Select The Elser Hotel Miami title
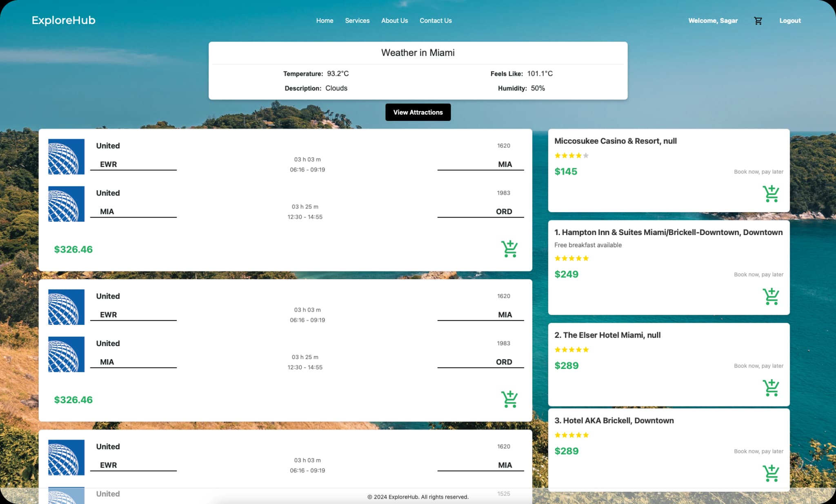The image size is (836, 504). [607, 335]
